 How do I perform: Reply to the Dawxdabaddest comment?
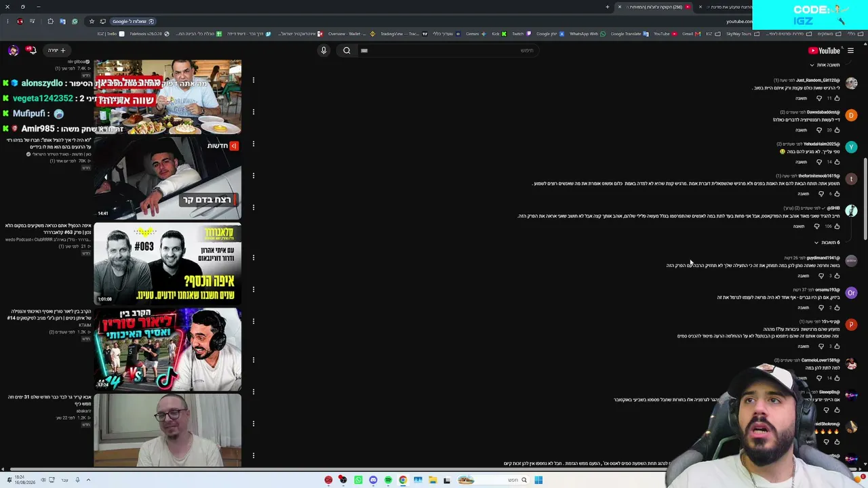(801, 130)
